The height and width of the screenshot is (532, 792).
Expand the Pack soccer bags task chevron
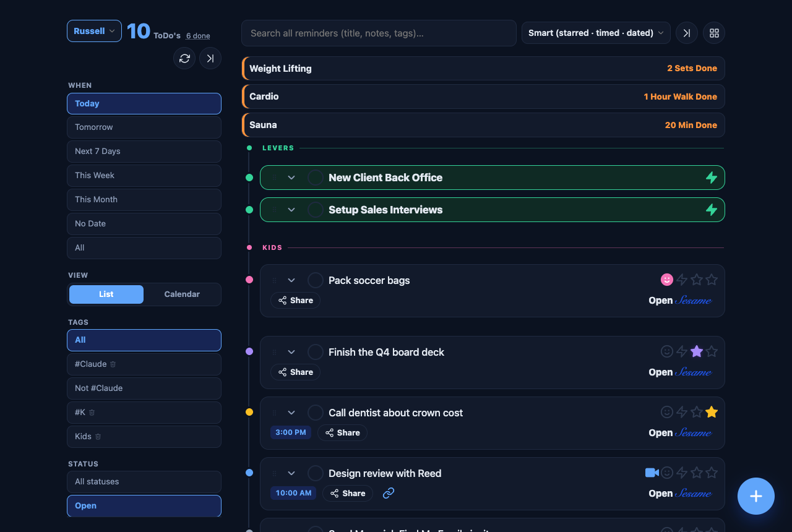291,280
